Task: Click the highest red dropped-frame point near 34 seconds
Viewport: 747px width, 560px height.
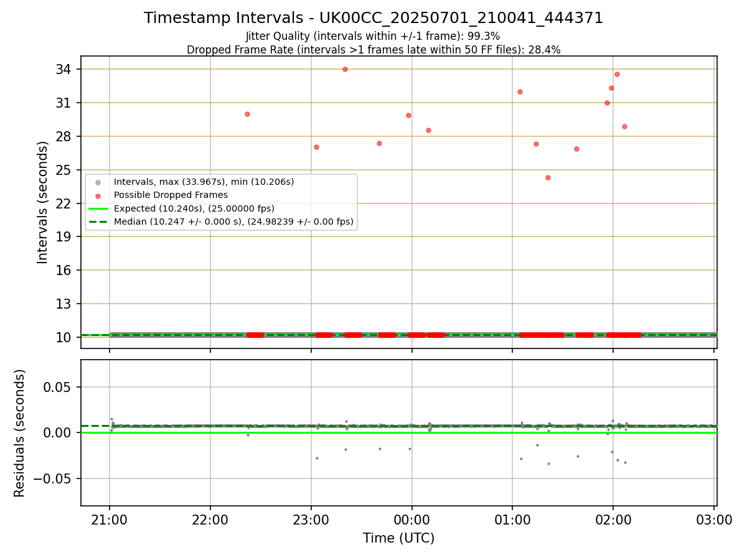Action: tap(345, 69)
